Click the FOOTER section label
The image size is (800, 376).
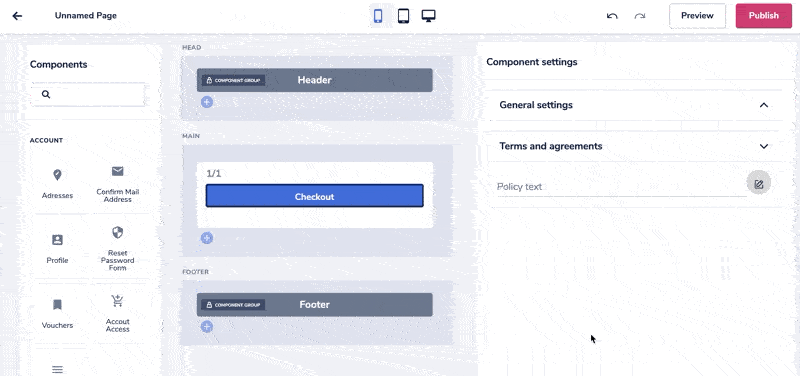195,272
